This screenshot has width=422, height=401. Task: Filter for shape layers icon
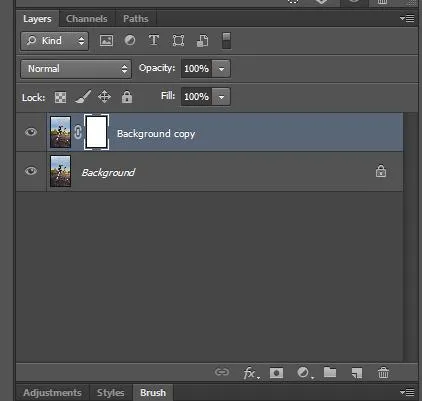pos(178,41)
